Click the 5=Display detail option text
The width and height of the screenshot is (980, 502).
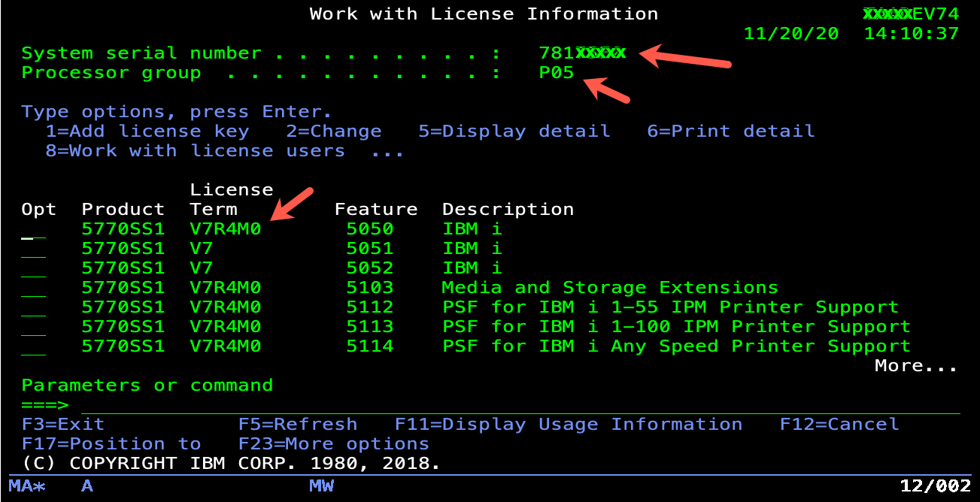click(x=514, y=132)
